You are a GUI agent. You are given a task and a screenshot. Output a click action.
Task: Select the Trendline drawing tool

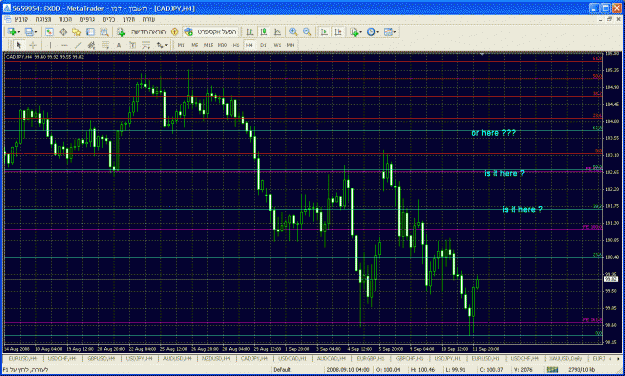78,45
